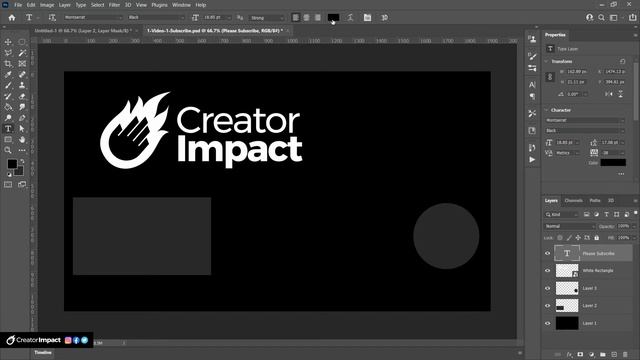Viewport: 640px width, 360px height.
Task: Select the Layer 2 layer name
Action: (x=589, y=306)
